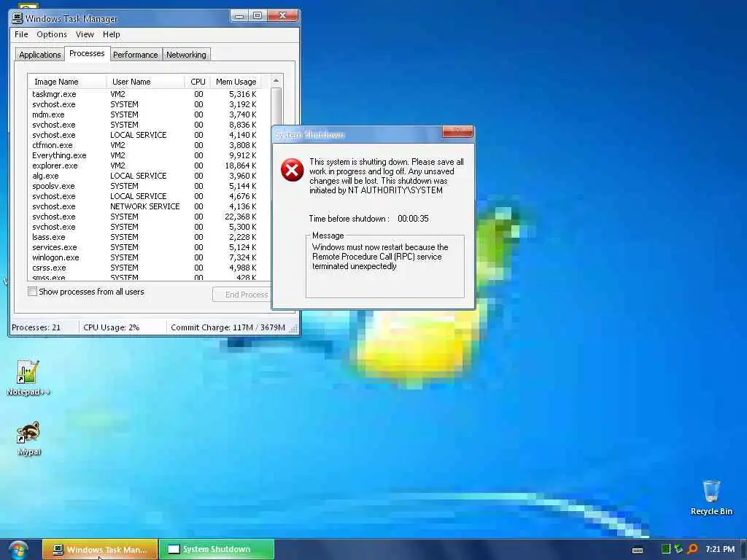The height and width of the screenshot is (560, 747).
Task: Minimize the Task Manager window
Action: [239, 16]
